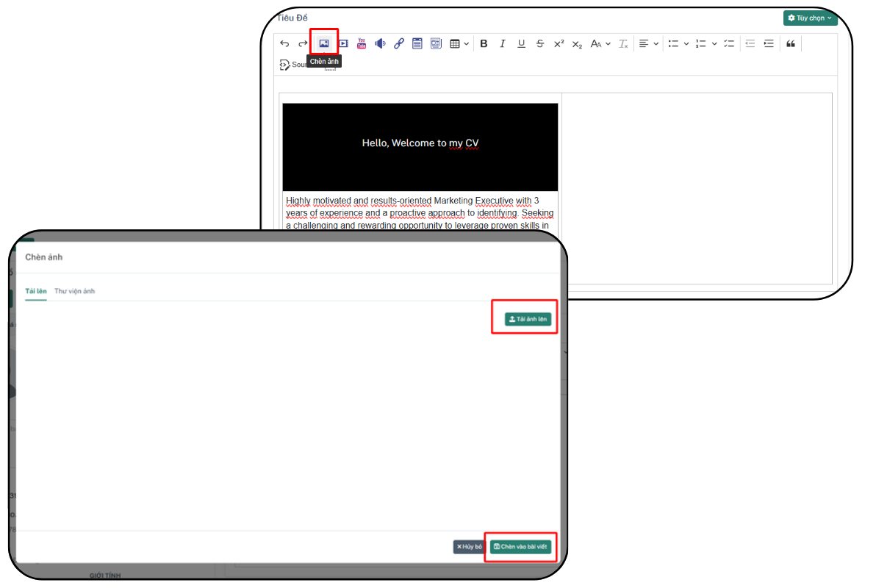Viewport: 876px width, 588px height.
Task: Click the insert link icon
Action: (399, 43)
